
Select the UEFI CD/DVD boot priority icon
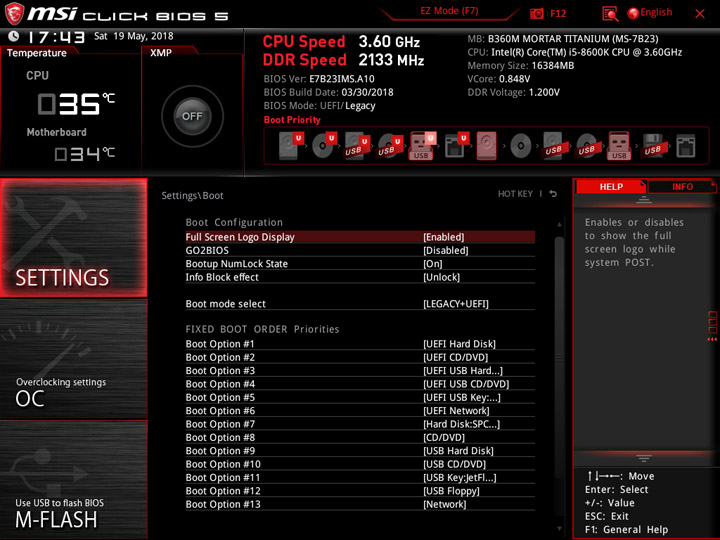pos(324,146)
